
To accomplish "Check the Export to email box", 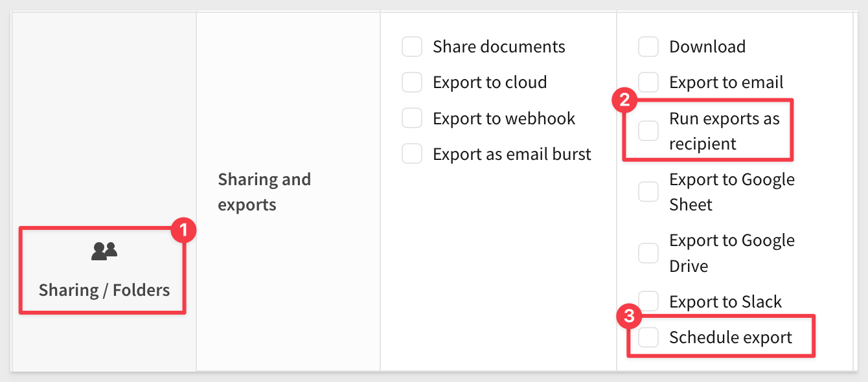I will pyautogui.click(x=648, y=82).
